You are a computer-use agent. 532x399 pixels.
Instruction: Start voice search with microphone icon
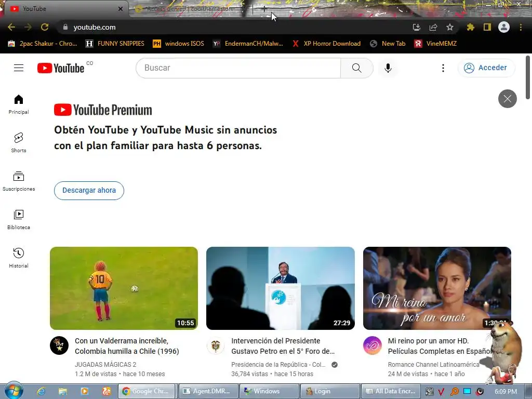pyautogui.click(x=388, y=68)
